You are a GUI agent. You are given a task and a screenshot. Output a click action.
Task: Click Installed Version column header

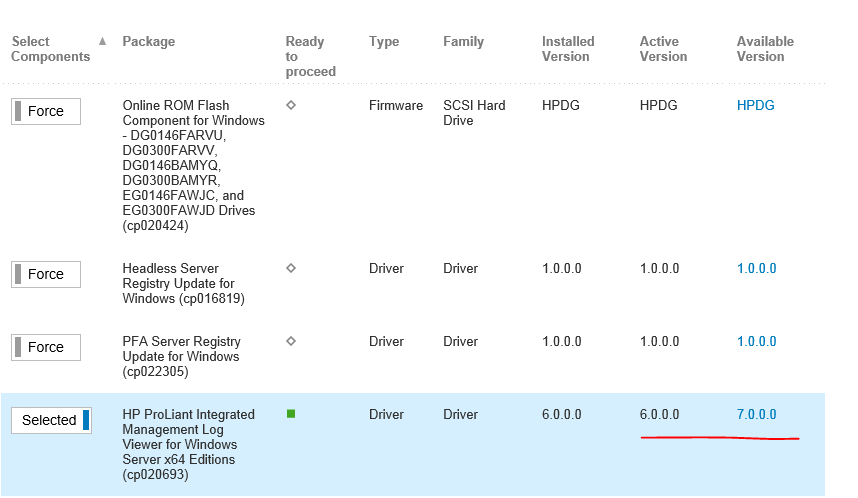pos(568,49)
